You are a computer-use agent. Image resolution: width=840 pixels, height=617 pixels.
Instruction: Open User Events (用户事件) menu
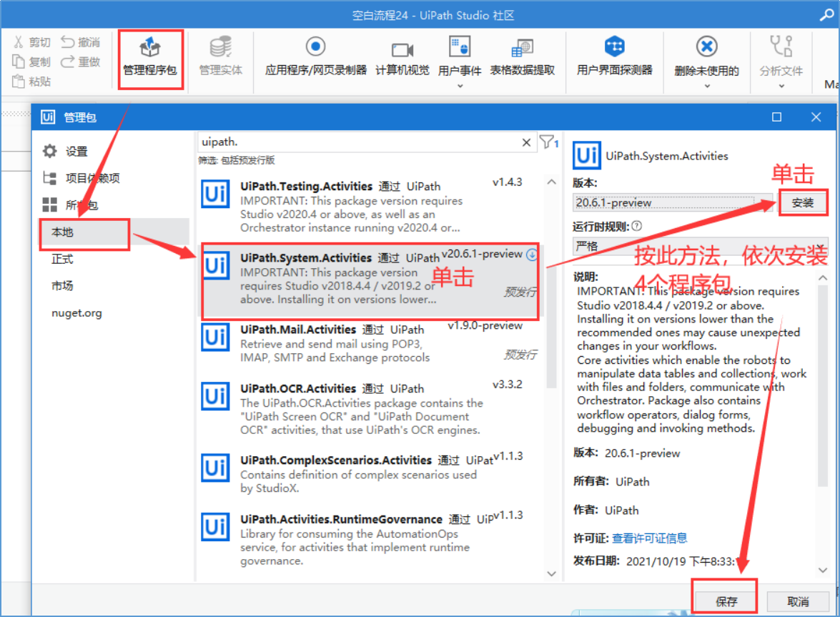point(460,61)
